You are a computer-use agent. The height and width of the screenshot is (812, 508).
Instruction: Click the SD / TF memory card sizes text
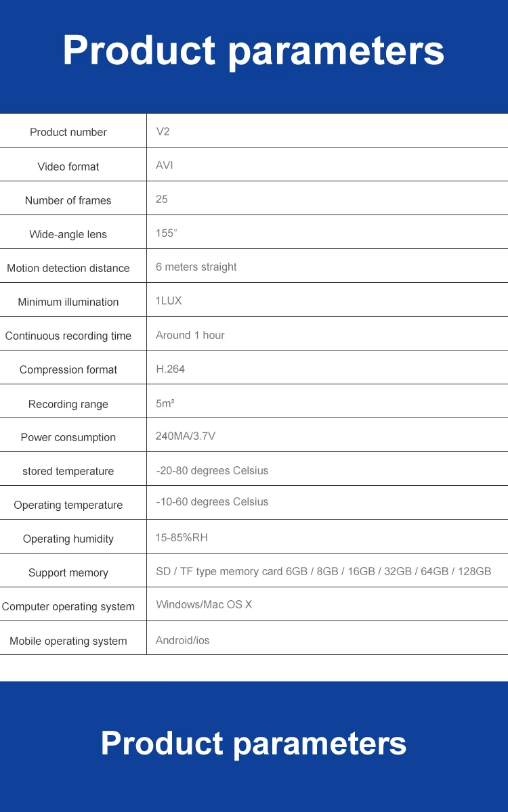pyautogui.click(x=323, y=571)
